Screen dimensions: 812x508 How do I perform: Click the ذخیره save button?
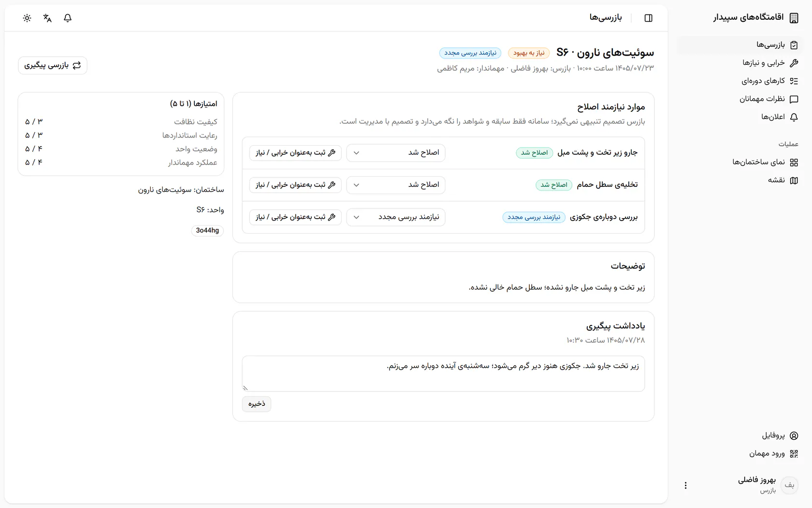tap(257, 404)
